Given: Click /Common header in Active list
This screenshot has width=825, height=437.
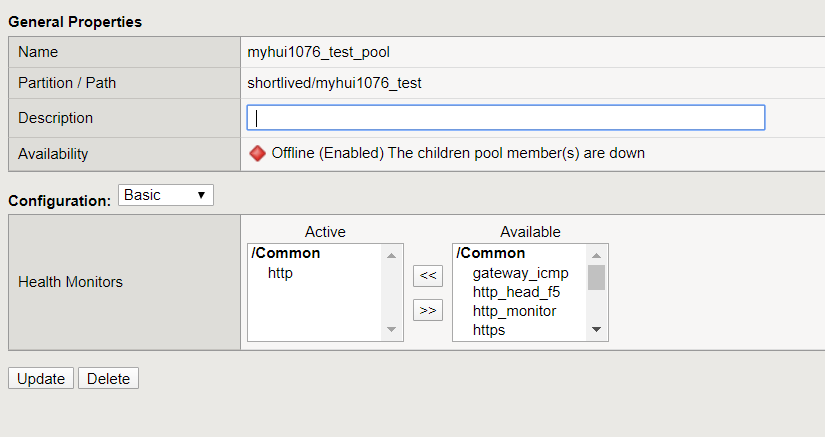Looking at the screenshot, I should coord(286,253).
